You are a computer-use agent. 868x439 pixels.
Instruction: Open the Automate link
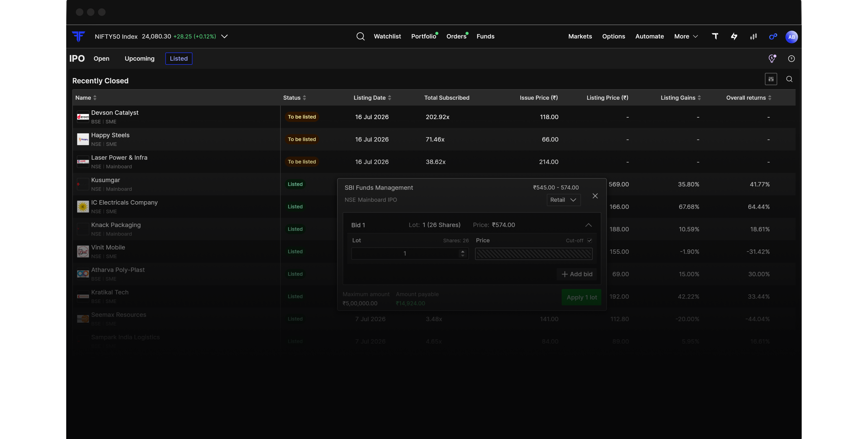pyautogui.click(x=649, y=36)
